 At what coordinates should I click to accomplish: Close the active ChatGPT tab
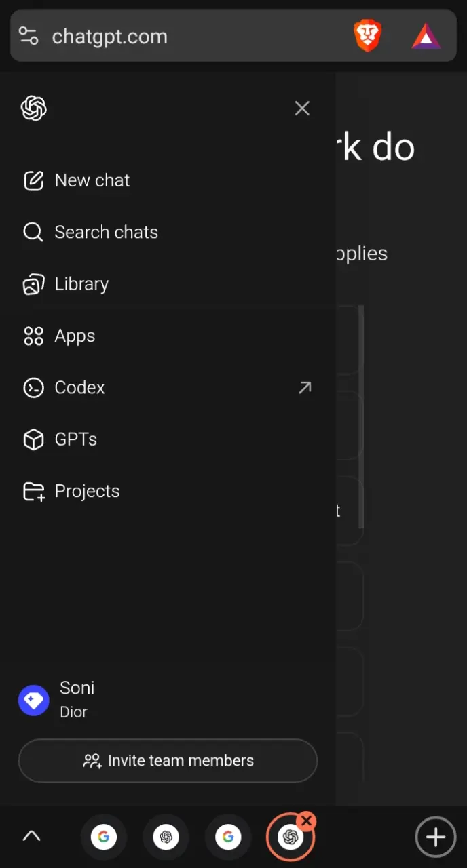click(x=307, y=821)
